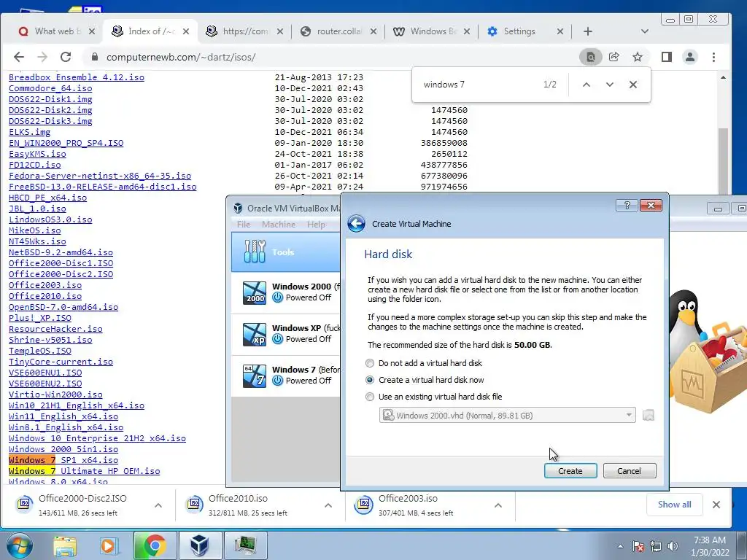Open the Windows 2000.vhd disk dropdown
Screen dimensions: 747x560
[508, 415]
